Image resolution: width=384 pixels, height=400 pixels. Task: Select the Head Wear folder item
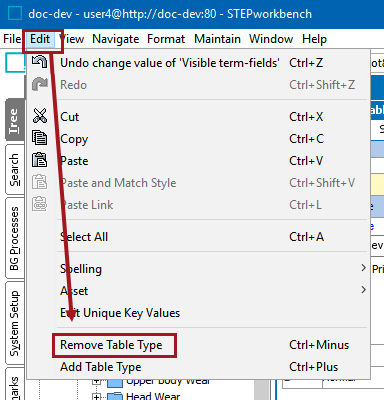click(145, 396)
